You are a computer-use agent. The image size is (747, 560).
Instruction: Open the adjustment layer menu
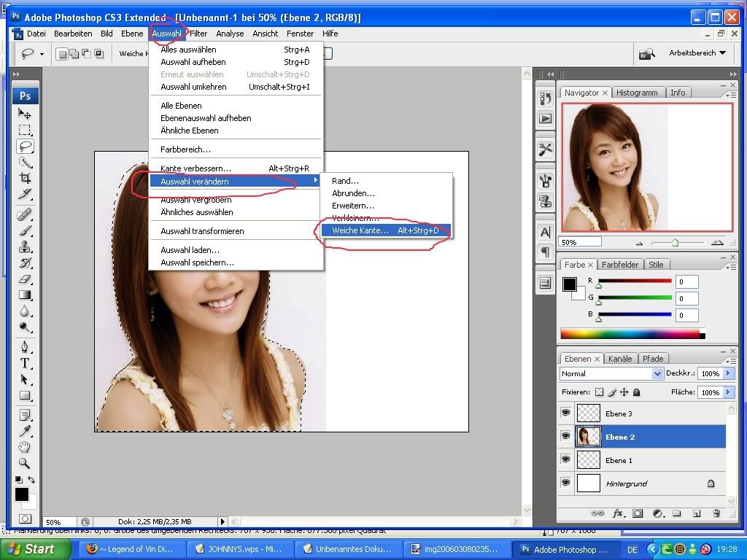coord(657,513)
